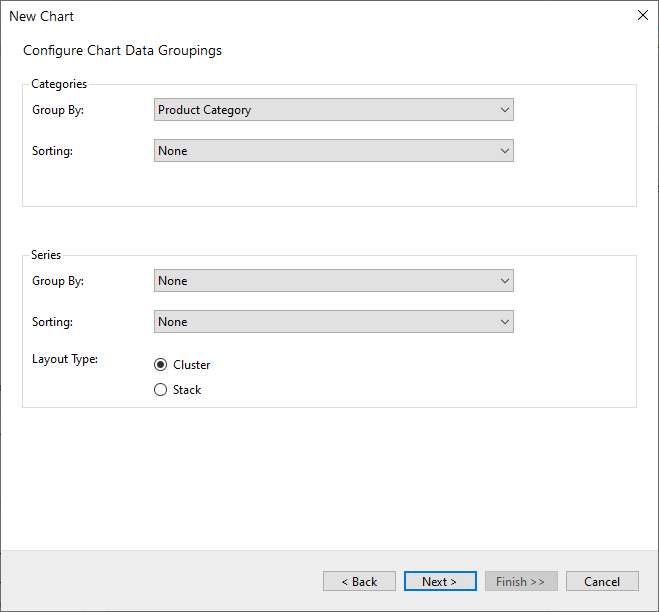Open the Series Group By dropdown
Screen dimensions: 659x612
[334, 280]
